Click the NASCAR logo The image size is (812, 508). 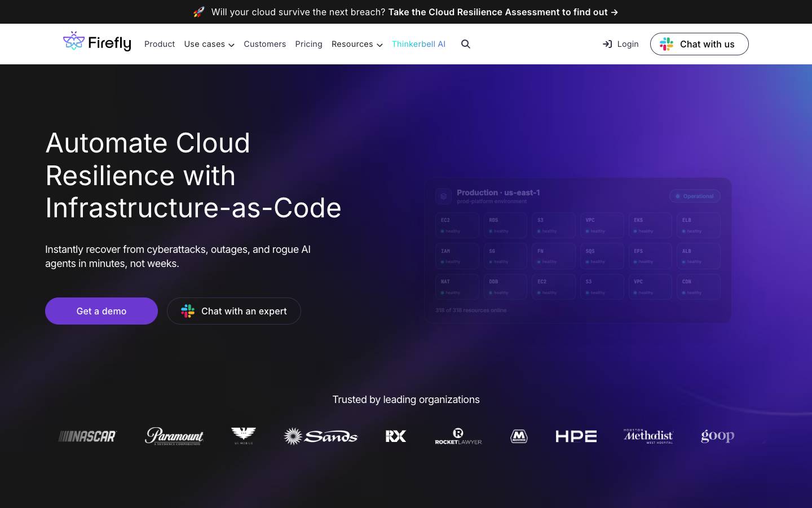[87, 436]
